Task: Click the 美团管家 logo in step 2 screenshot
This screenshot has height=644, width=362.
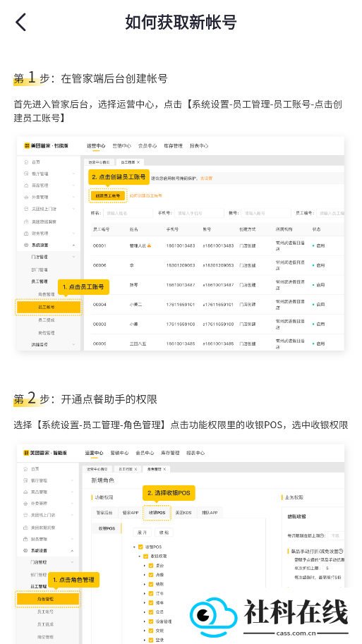Action: point(26,453)
